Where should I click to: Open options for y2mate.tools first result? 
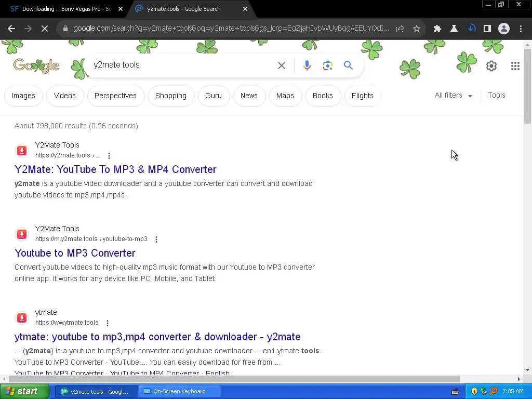(109, 156)
